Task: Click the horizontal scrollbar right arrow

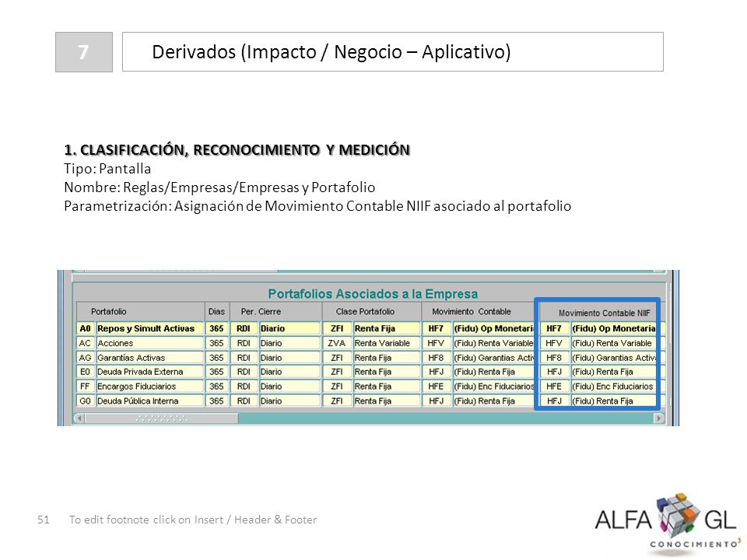Action: pyautogui.click(x=659, y=418)
